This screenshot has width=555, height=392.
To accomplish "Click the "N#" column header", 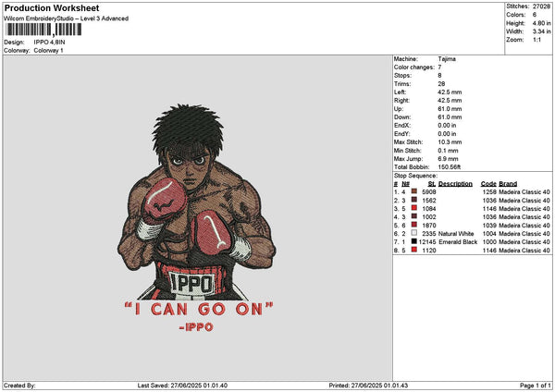I will 405,184.
